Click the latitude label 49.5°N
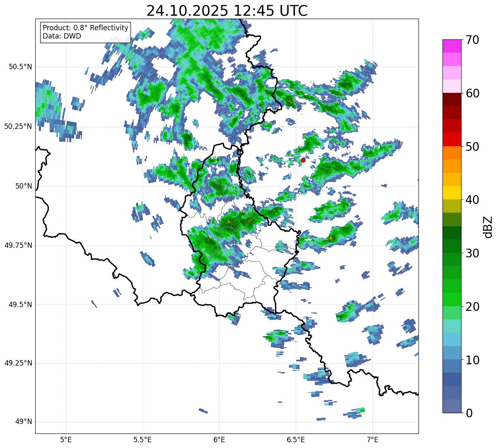Image resolution: width=498 pixels, height=448 pixels. (20, 305)
